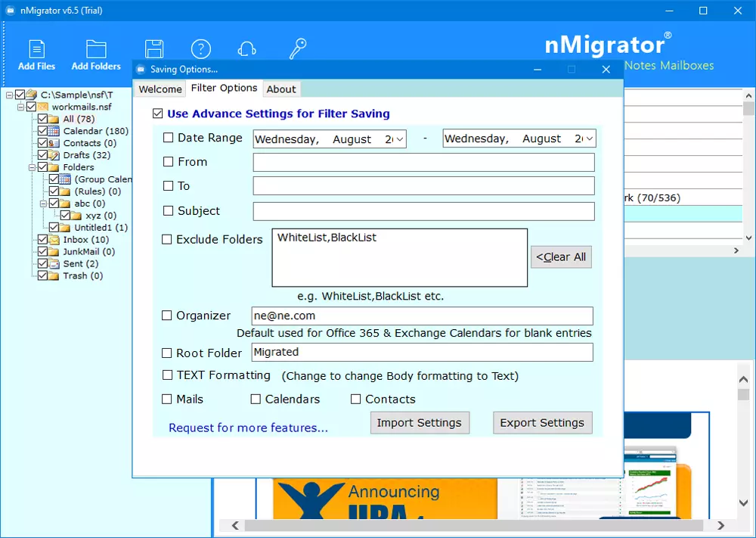Enable the TEXT Formatting checkbox
This screenshot has height=538, width=756.
(x=167, y=375)
